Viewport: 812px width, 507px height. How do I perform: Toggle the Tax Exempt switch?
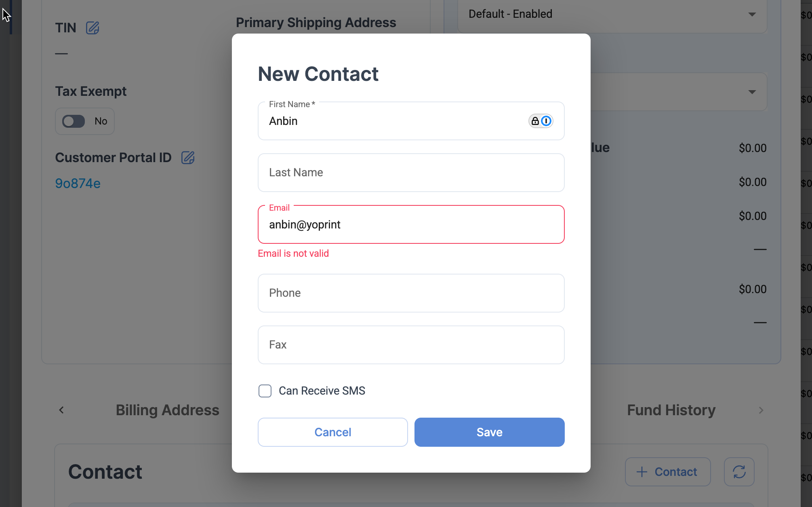74,121
